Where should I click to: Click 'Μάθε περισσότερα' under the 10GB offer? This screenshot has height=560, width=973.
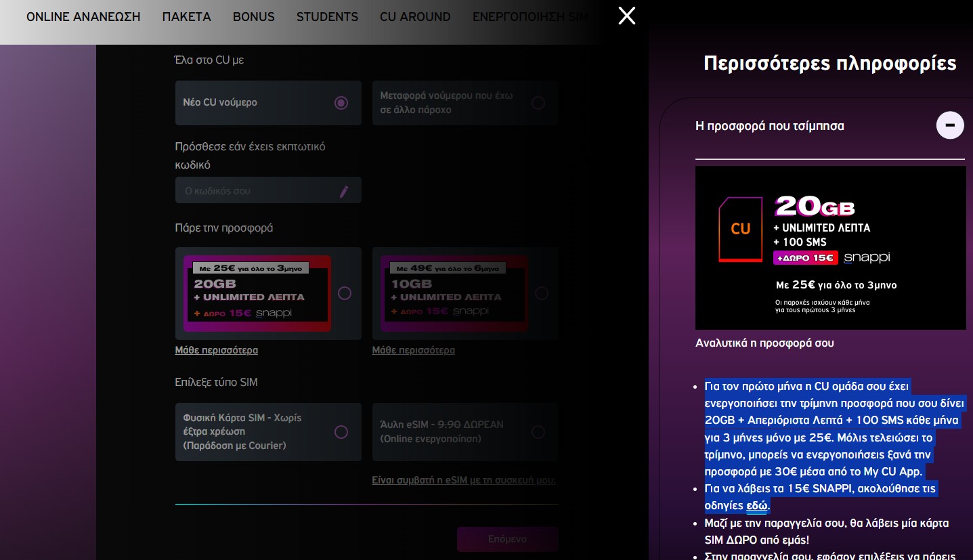413,350
